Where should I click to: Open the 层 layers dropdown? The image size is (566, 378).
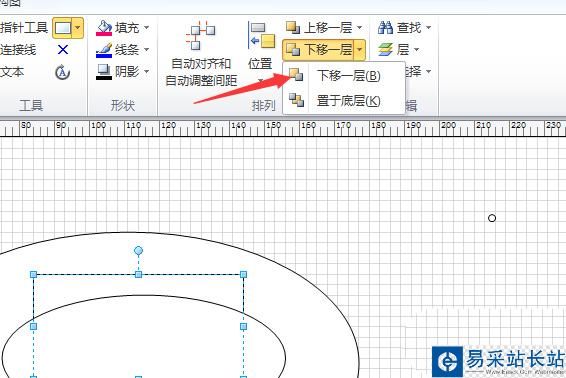[x=399, y=49]
